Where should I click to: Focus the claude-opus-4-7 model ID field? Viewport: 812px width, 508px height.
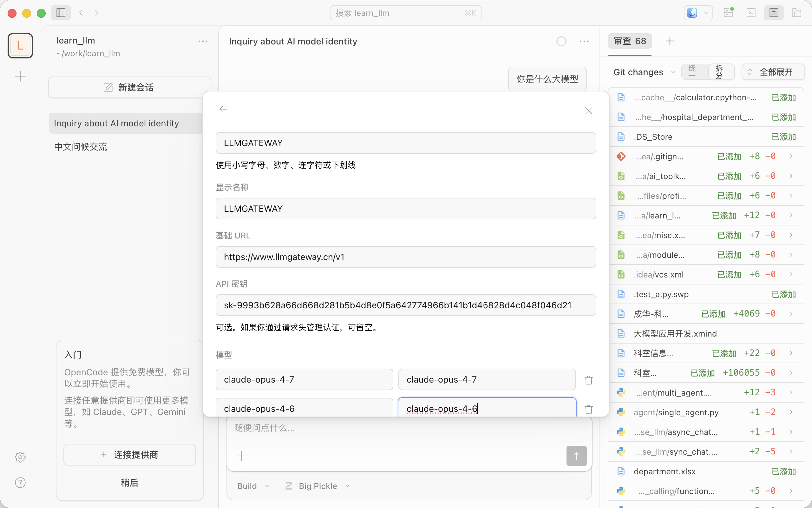304,379
